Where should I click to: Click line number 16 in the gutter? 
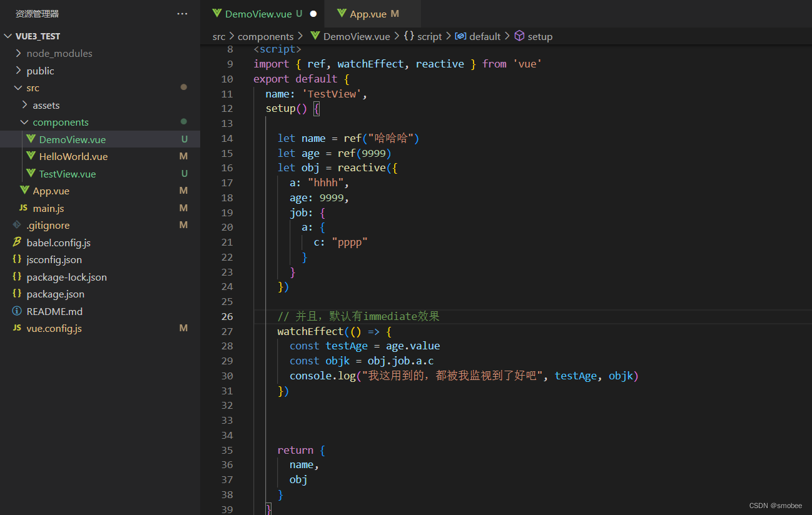[227, 167]
